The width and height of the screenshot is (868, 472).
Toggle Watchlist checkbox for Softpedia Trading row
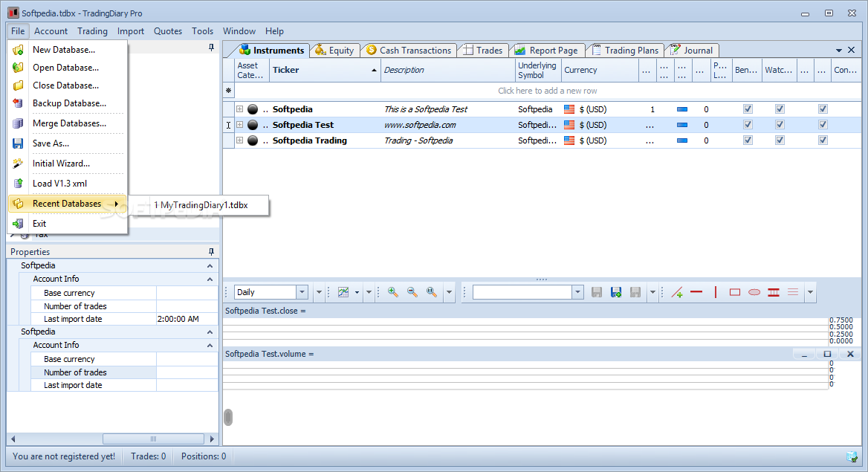click(780, 140)
